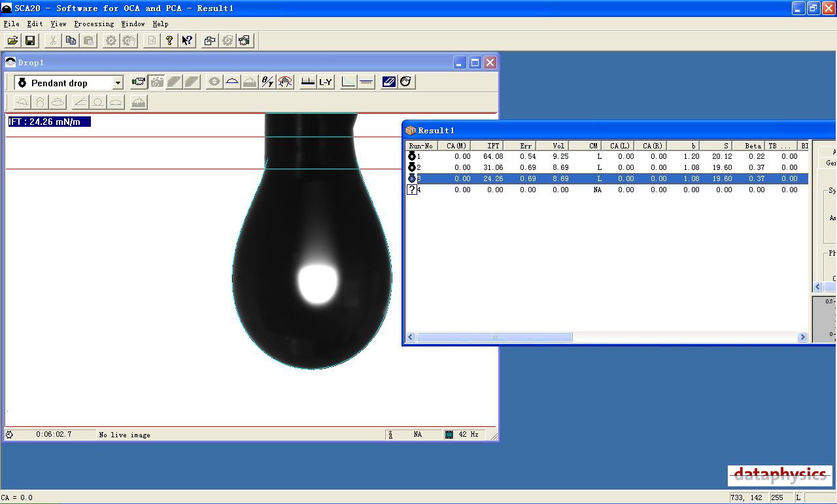Open the Pendant drop method dropdown
The height and width of the screenshot is (504, 837).
118,83
